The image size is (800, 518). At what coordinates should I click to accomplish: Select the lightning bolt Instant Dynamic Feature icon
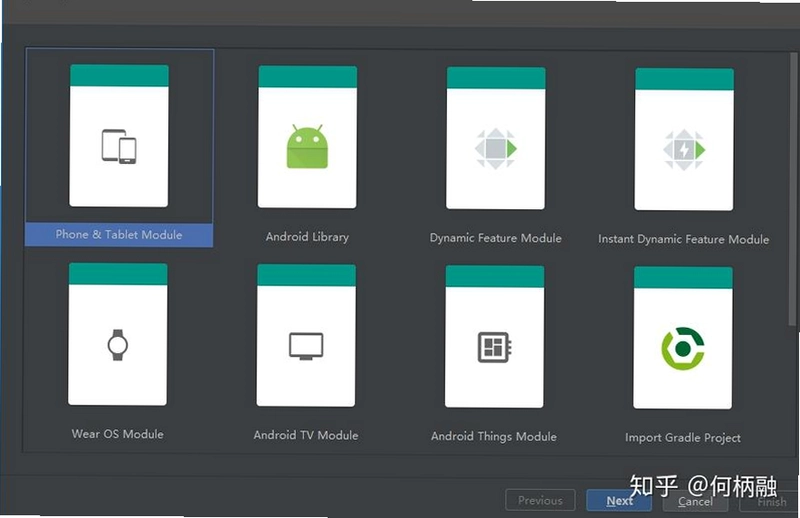684,150
